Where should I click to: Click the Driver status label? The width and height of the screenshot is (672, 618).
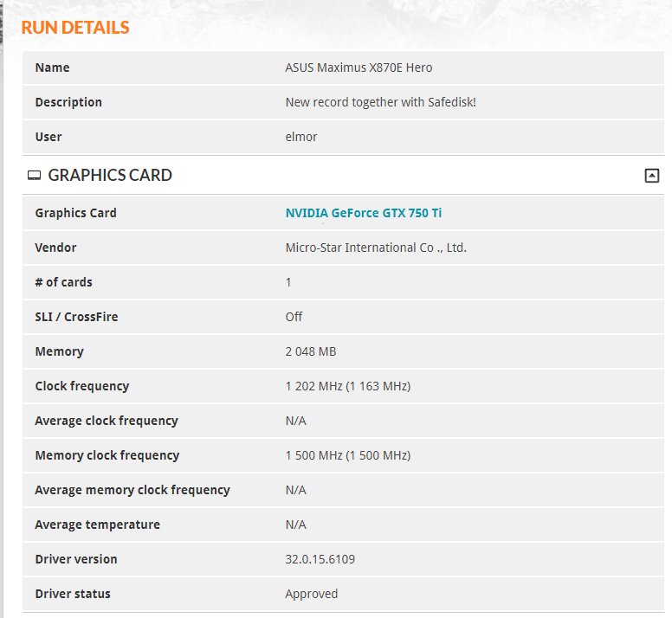(73, 594)
